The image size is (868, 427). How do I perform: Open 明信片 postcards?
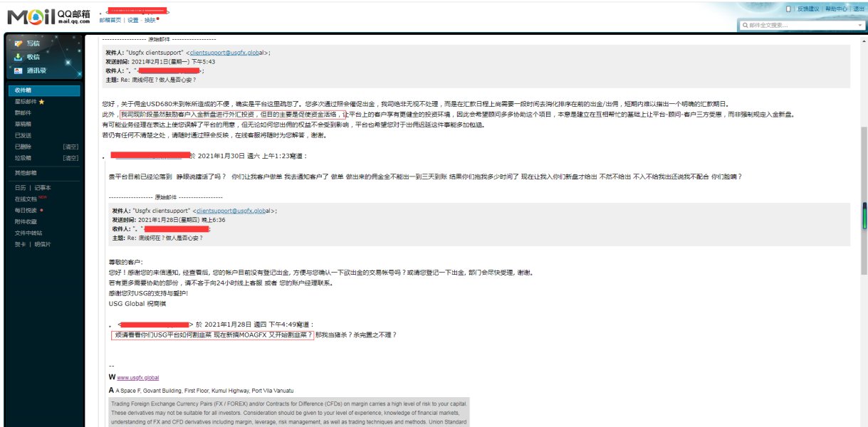[43, 244]
